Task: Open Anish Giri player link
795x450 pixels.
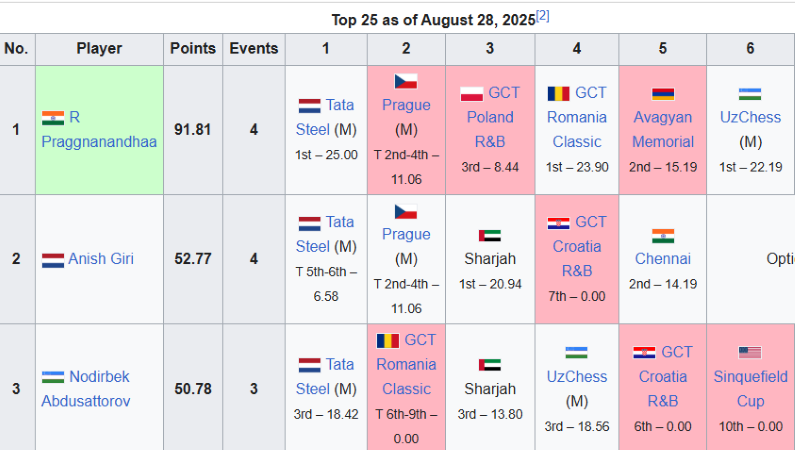Action: pos(101,259)
